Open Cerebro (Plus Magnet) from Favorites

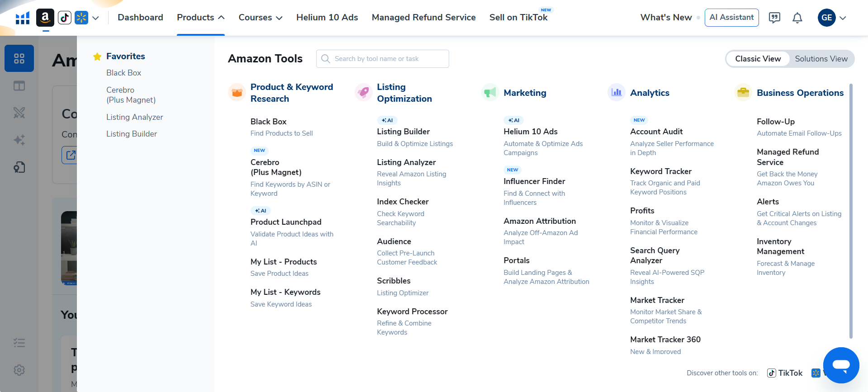[x=131, y=95]
